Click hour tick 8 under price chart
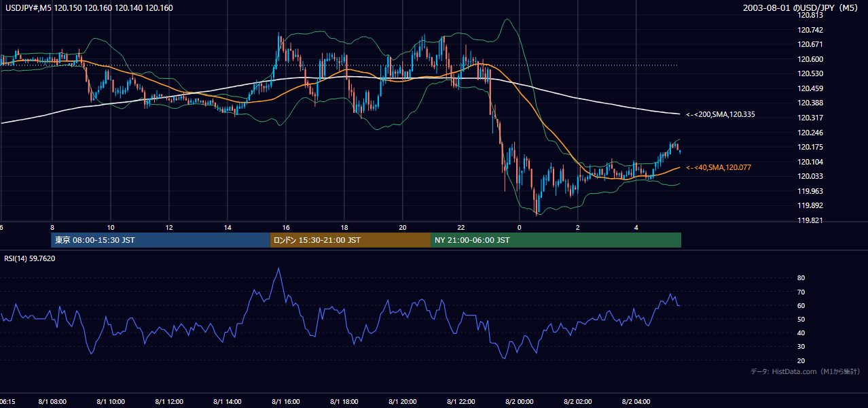 [52, 227]
